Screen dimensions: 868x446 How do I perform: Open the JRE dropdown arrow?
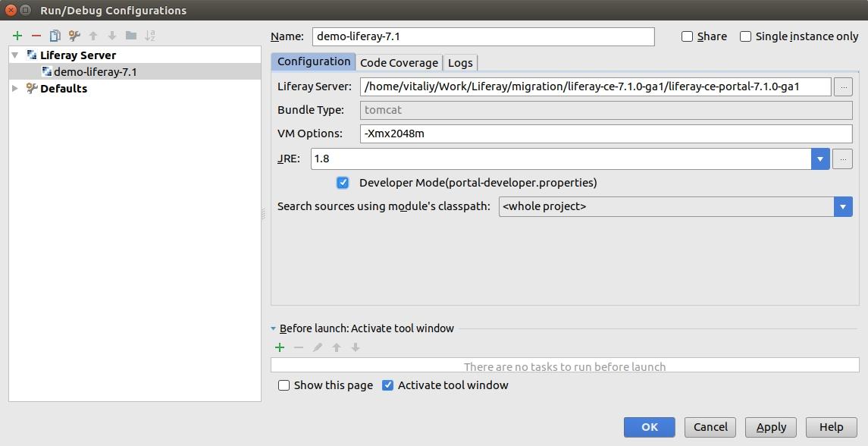point(820,159)
